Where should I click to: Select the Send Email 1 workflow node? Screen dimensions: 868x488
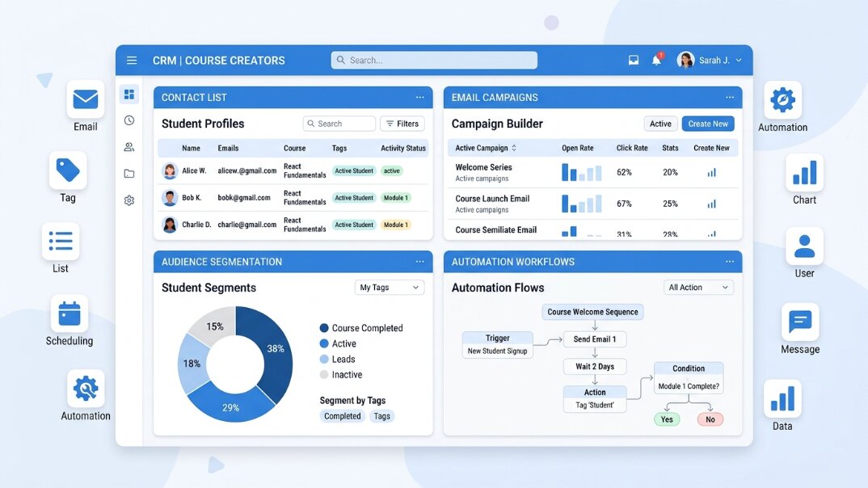(595, 339)
